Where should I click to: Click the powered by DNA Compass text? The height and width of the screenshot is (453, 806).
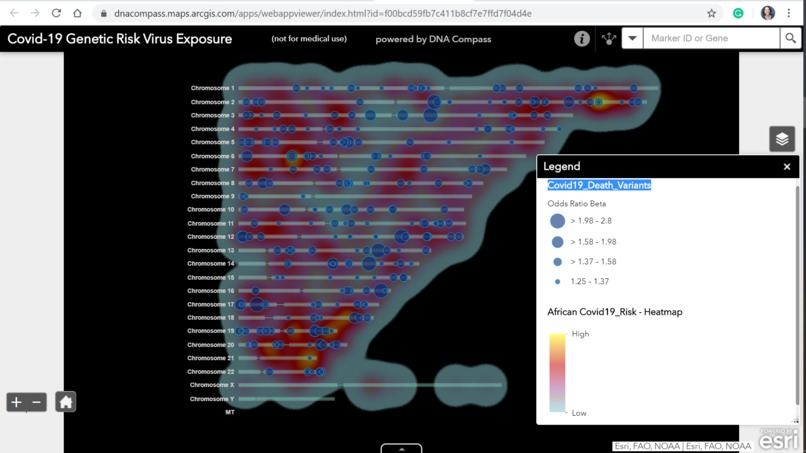coord(433,39)
